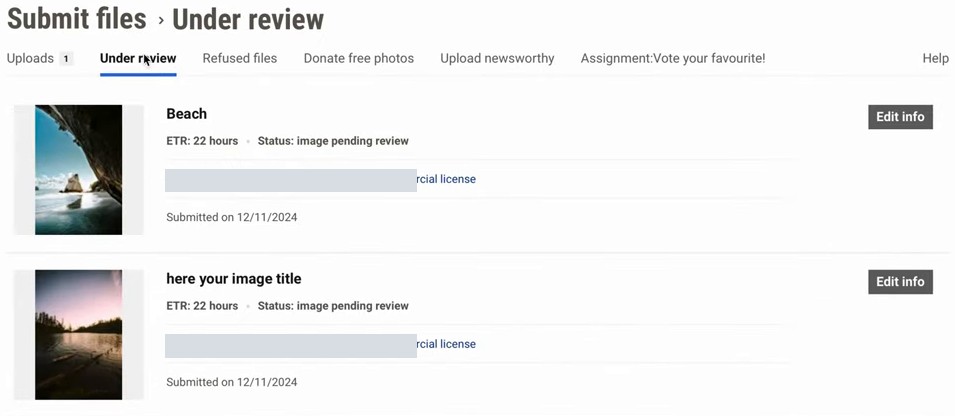Image resolution: width=955 pixels, height=416 pixels.
Task: Click the uploads count badge showing 1
Action: pos(66,59)
